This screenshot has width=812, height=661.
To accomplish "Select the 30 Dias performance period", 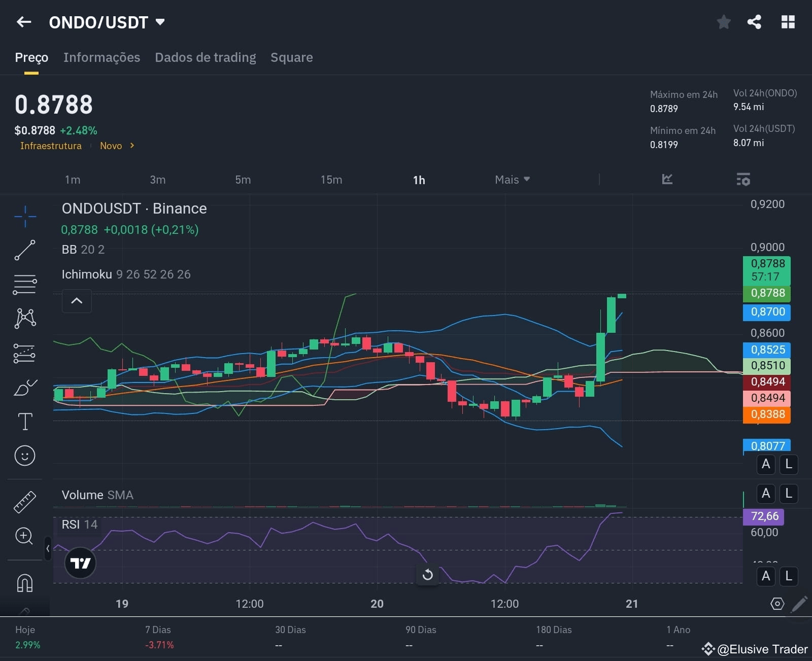I will coord(290,637).
